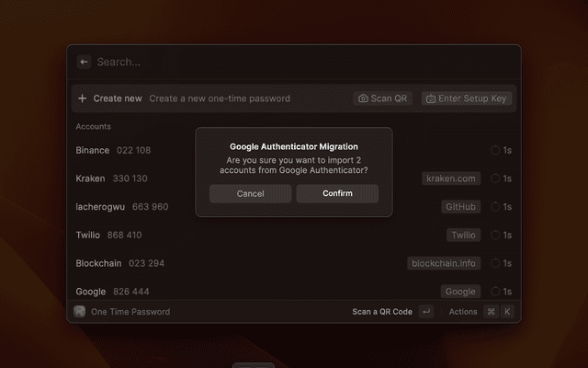Focus the Search input field
The image size is (588, 368).
click(276, 63)
